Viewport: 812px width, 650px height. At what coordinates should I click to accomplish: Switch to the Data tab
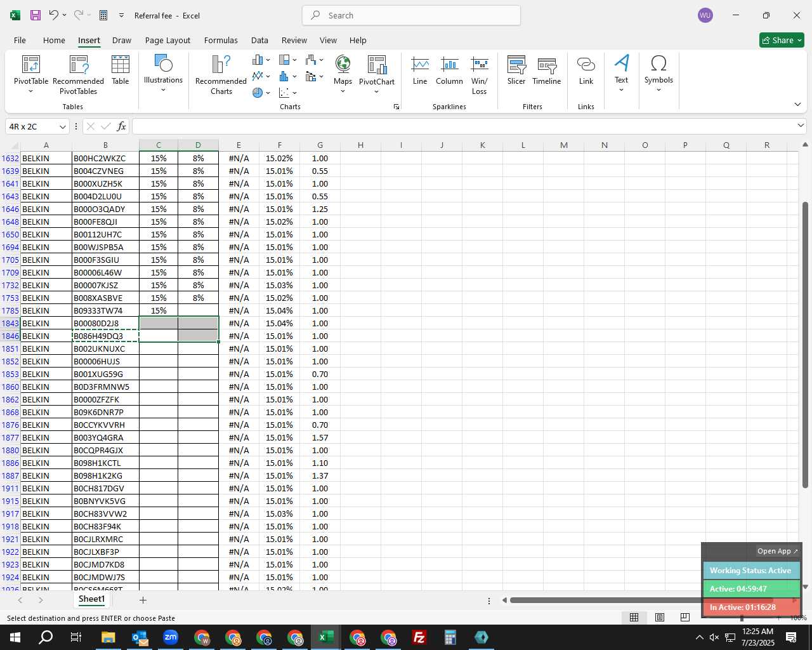pyautogui.click(x=259, y=40)
